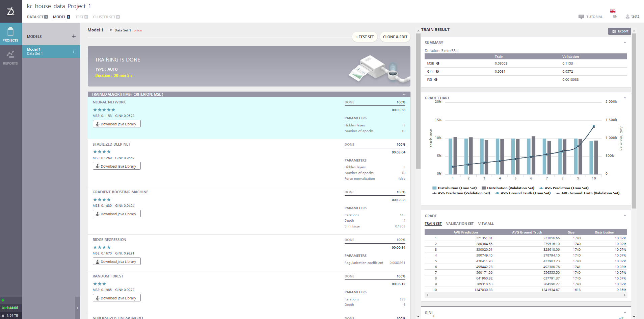Export the train result
Screen dimensions: 644x319
620,31
